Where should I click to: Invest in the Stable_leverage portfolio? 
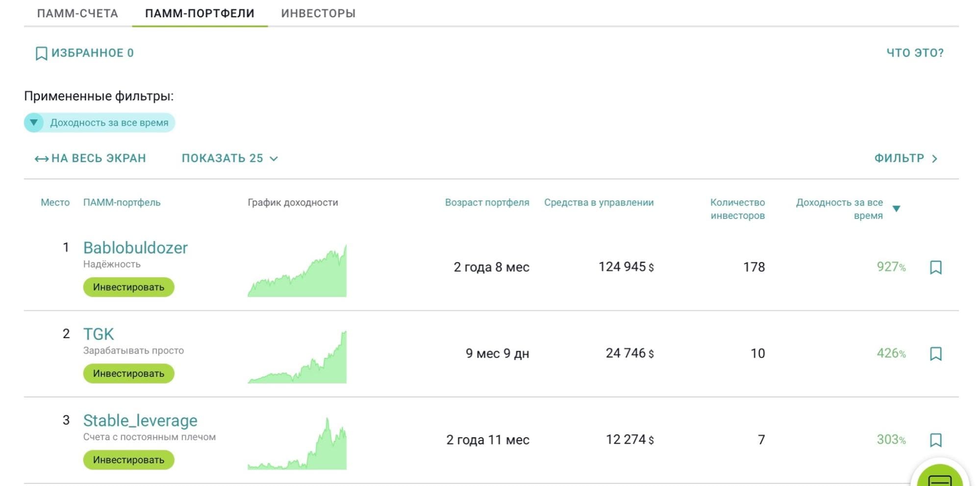click(x=128, y=460)
